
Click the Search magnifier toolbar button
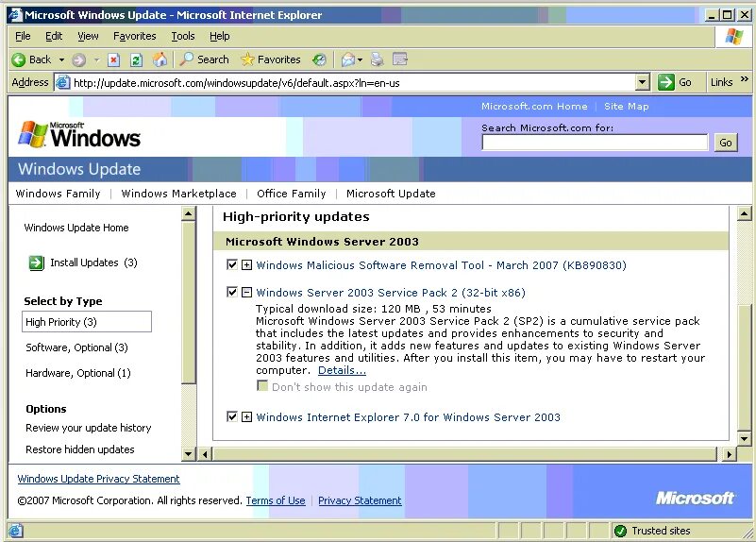coord(205,59)
